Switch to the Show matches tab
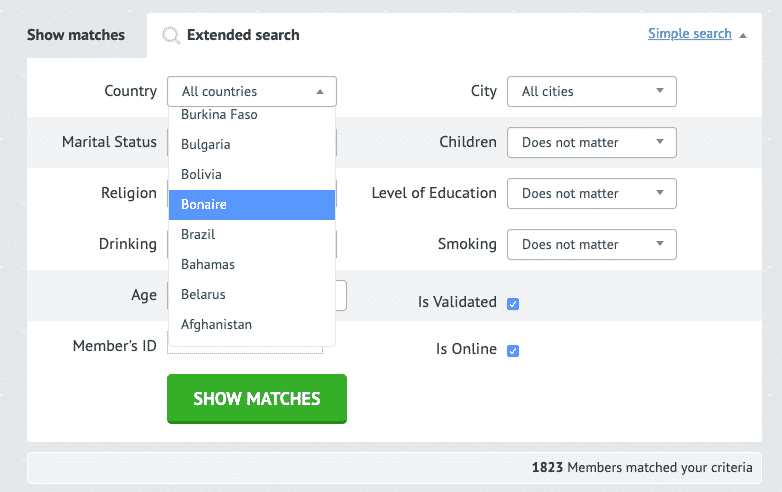This screenshot has width=782, height=492. (76, 35)
